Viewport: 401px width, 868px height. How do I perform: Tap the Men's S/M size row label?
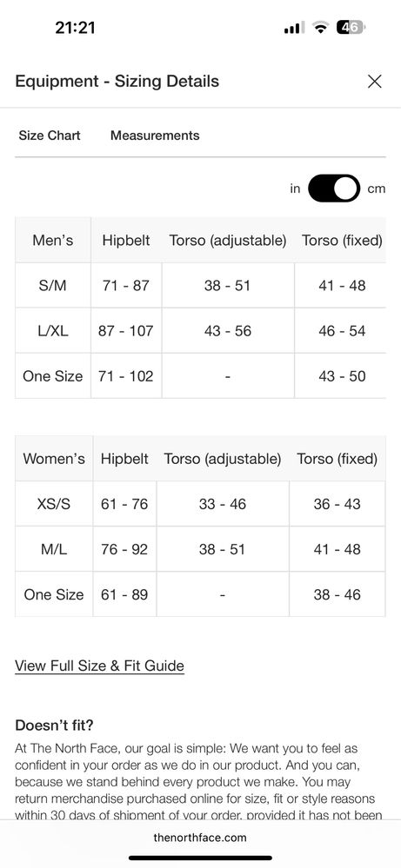point(52,286)
